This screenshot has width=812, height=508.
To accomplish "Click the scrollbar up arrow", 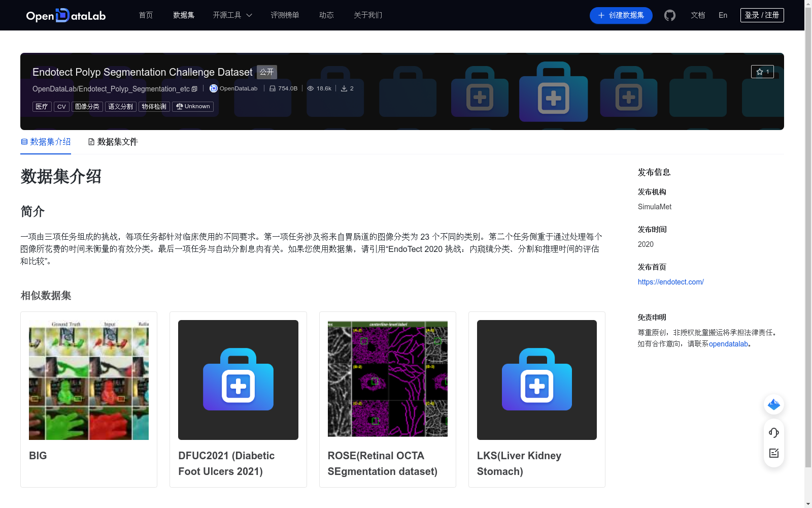I will click(x=808, y=4).
